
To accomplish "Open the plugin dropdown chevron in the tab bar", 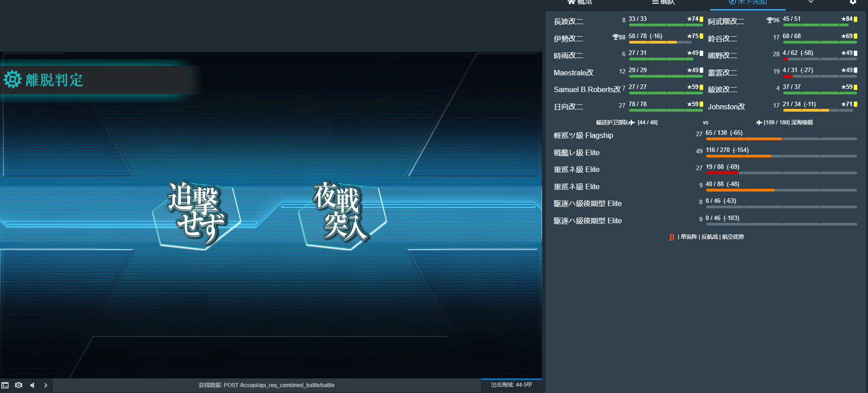I will pyautogui.click(x=811, y=2).
